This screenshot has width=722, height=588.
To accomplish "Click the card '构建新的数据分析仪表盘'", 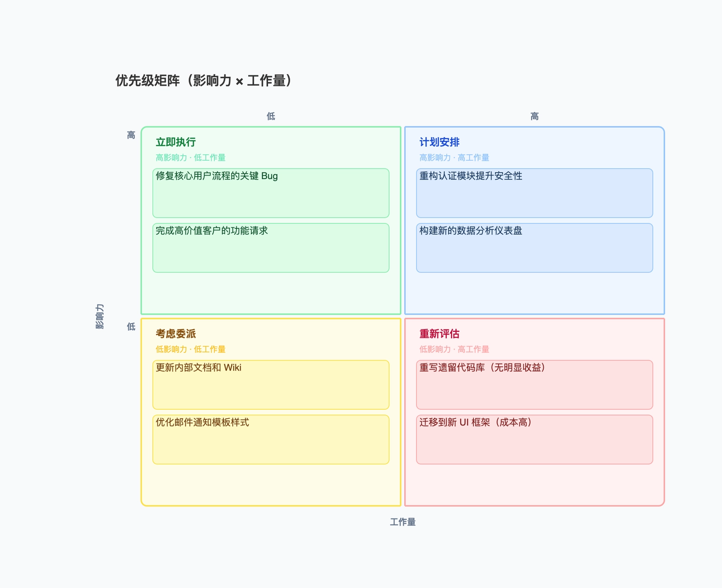I will (x=534, y=247).
